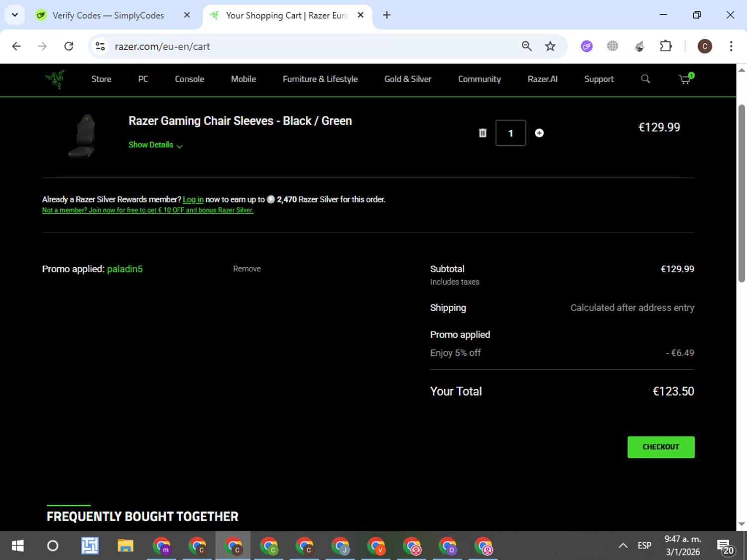Open the Support menu
The width and height of the screenshot is (747, 560).
(x=599, y=79)
